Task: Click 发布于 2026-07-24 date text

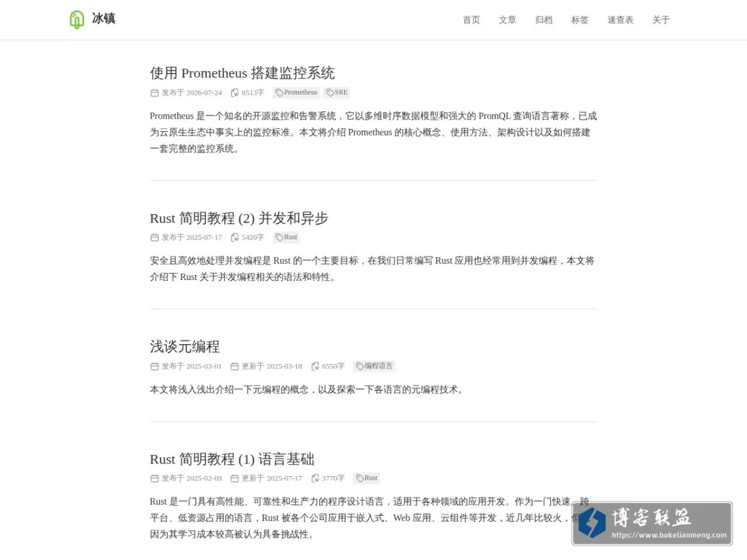Action: click(x=192, y=93)
